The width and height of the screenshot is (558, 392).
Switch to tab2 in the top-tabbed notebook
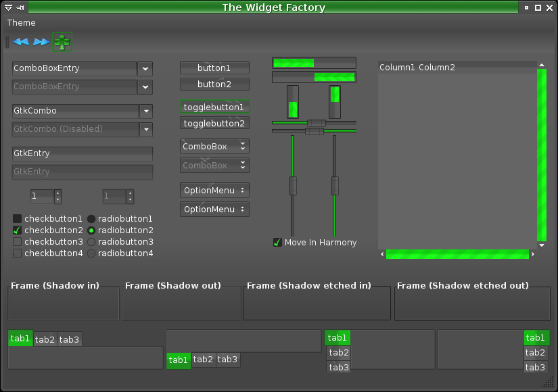[45, 339]
